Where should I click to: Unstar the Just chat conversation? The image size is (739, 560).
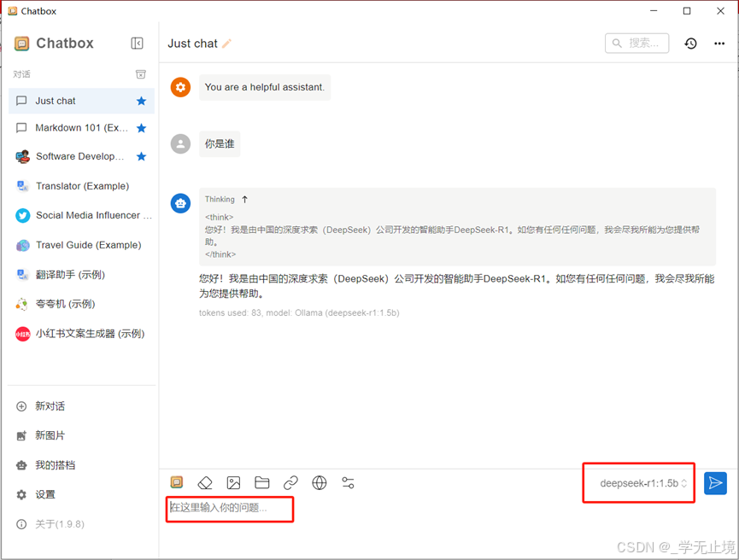141,101
